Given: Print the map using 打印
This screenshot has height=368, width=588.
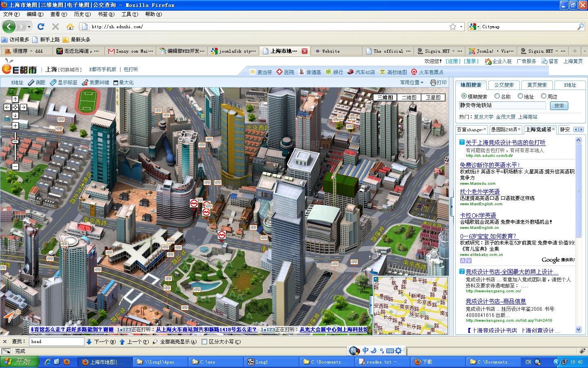Looking at the screenshot, I should coord(439,83).
